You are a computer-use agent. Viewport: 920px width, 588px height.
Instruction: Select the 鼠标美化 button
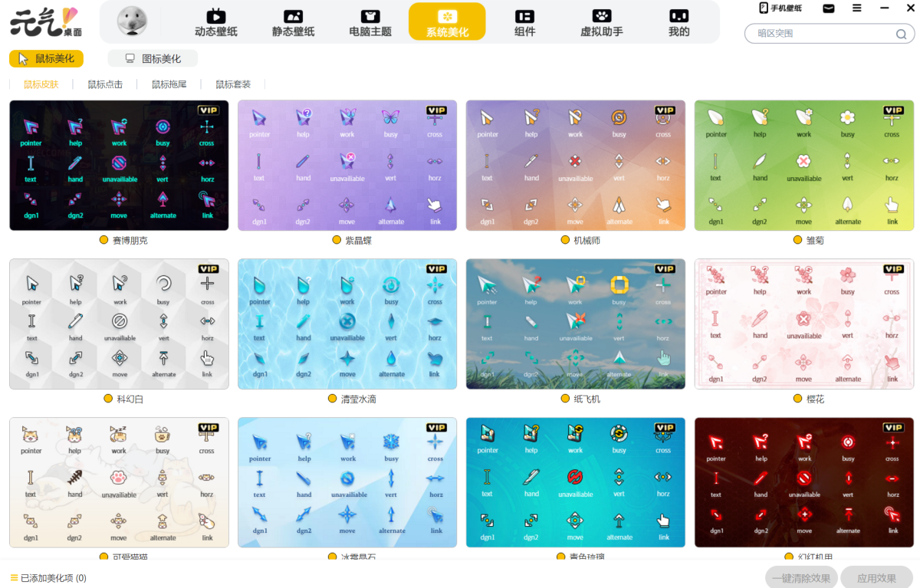coord(46,58)
